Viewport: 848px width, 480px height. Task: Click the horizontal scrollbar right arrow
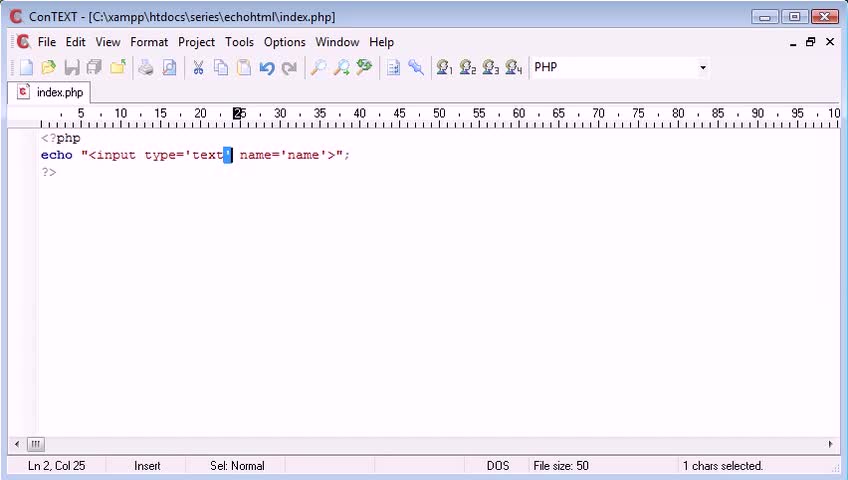pyautogui.click(x=831, y=444)
